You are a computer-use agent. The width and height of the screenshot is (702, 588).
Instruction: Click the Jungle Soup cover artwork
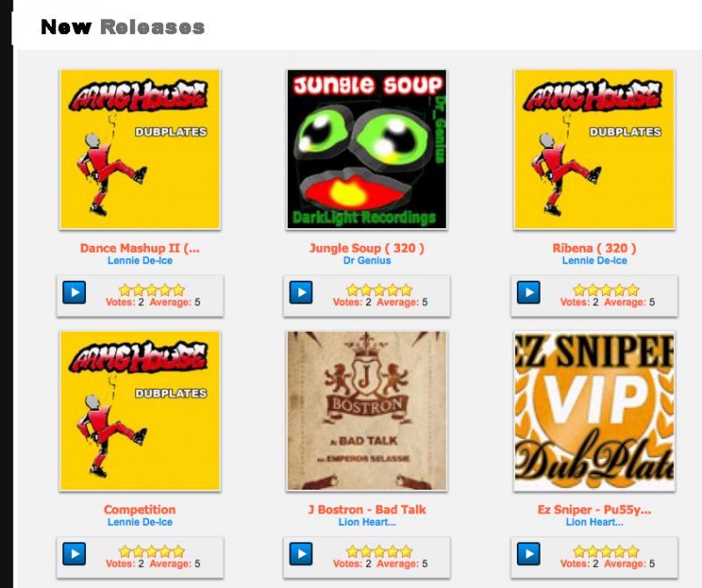click(x=367, y=149)
